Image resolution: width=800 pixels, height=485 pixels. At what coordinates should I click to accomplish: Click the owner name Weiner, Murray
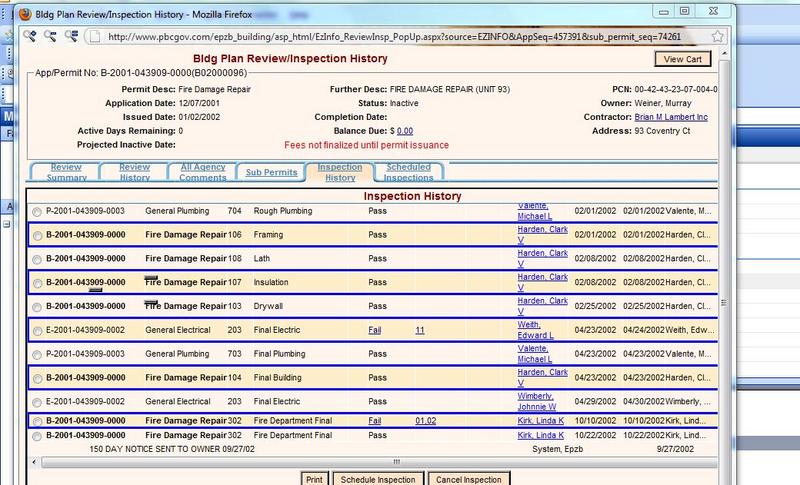663,103
